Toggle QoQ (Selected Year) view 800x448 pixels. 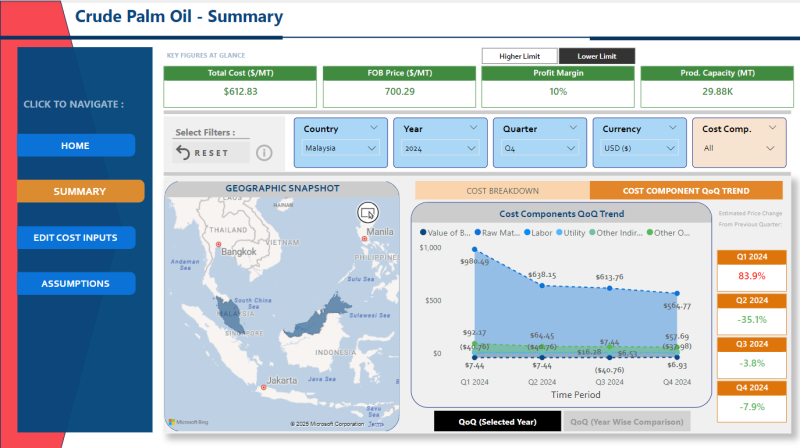[x=495, y=421]
